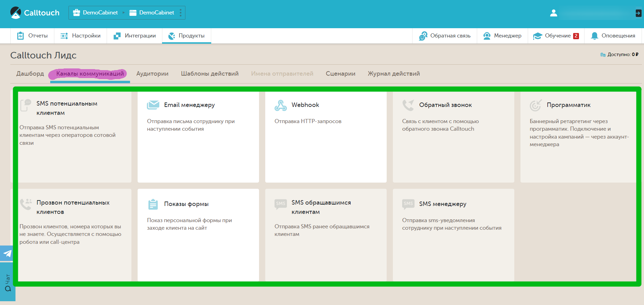Click SMS потенциальным клиентам phone icon
Screen dimensions: 644x305
(26, 105)
